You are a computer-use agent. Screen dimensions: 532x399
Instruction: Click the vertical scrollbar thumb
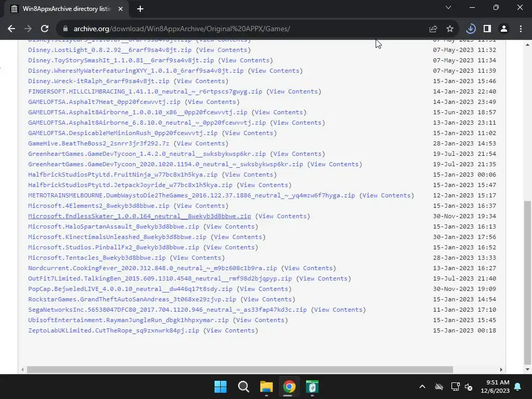[527, 282]
